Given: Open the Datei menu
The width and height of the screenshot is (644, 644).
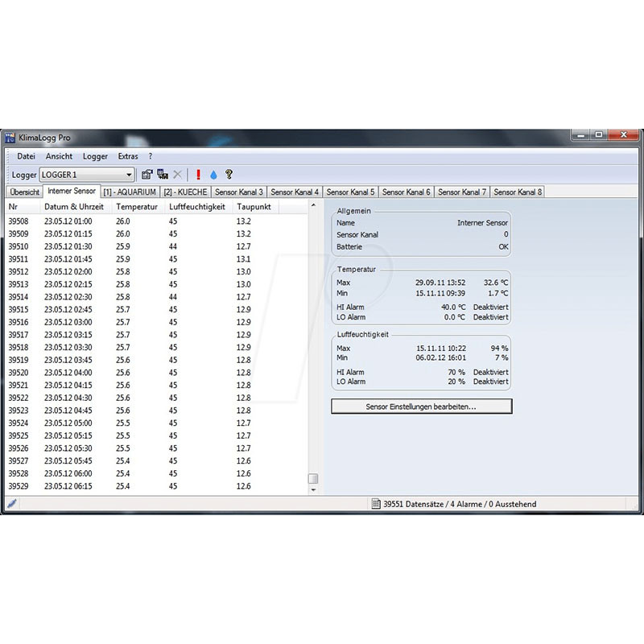Looking at the screenshot, I should 26,156.
